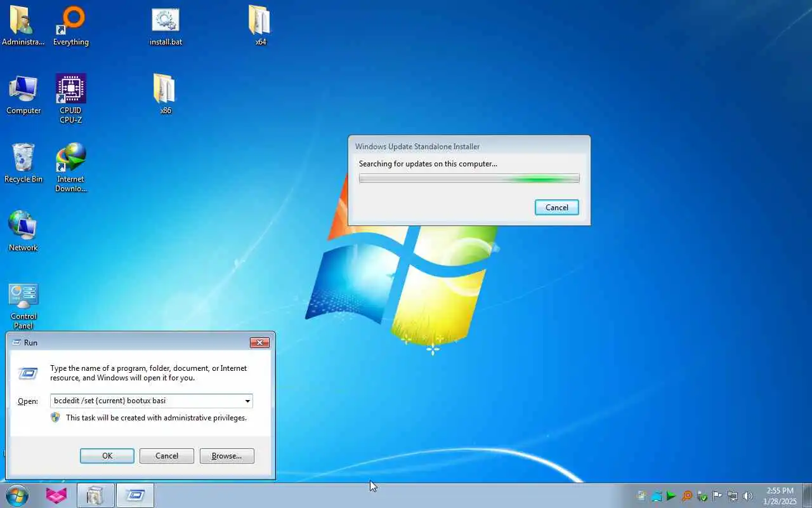812x508 pixels.
Task: Open the Administrator folder desktop icon
Action: [23, 25]
